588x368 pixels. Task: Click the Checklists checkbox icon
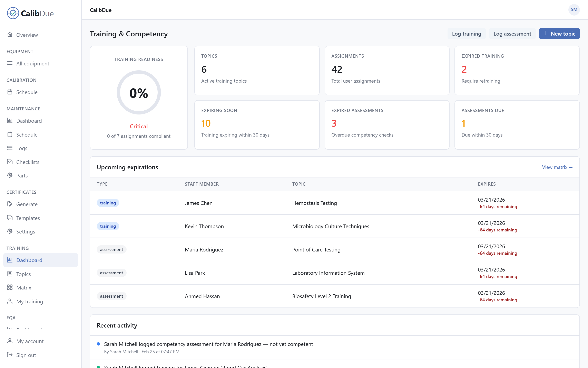tap(10, 162)
